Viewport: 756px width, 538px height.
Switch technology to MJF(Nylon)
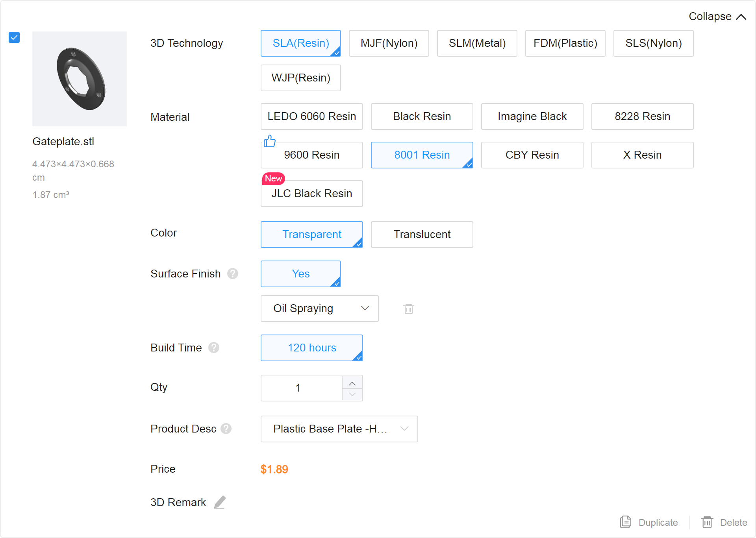point(389,43)
